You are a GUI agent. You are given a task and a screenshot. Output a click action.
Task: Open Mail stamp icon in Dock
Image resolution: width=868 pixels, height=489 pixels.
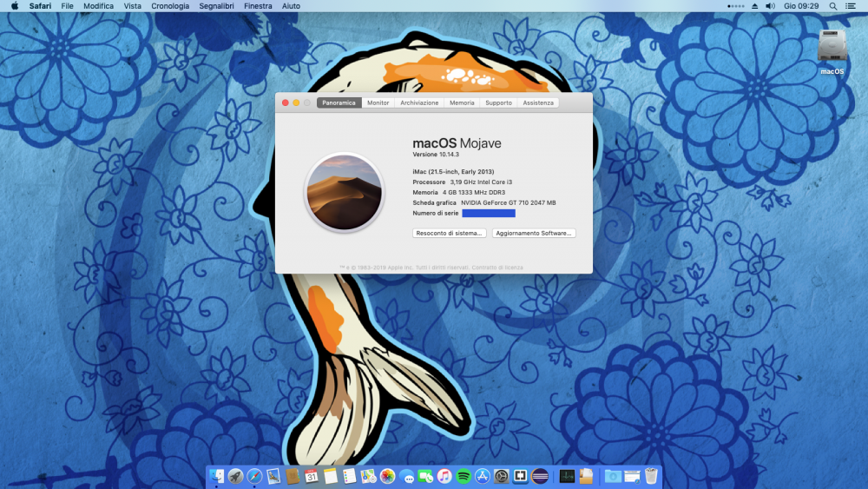tap(273, 476)
